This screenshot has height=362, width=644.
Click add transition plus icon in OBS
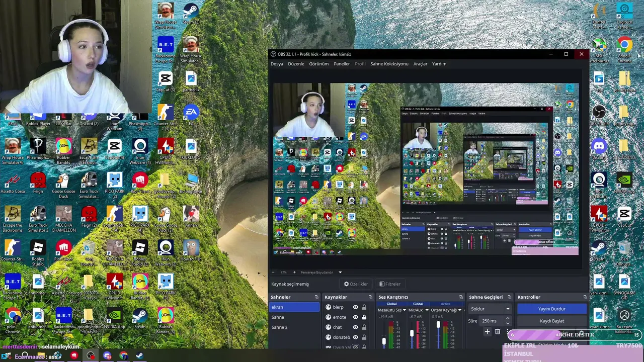487,332
